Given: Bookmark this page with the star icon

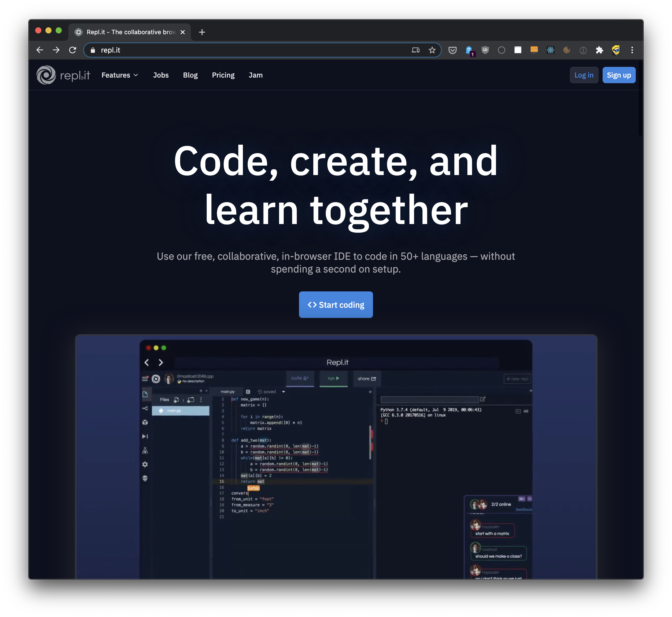Looking at the screenshot, I should pos(432,50).
